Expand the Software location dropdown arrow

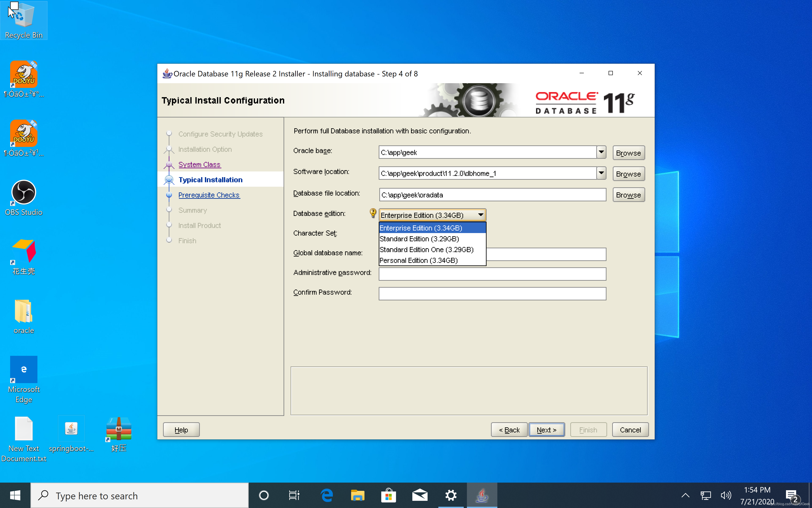pos(601,173)
